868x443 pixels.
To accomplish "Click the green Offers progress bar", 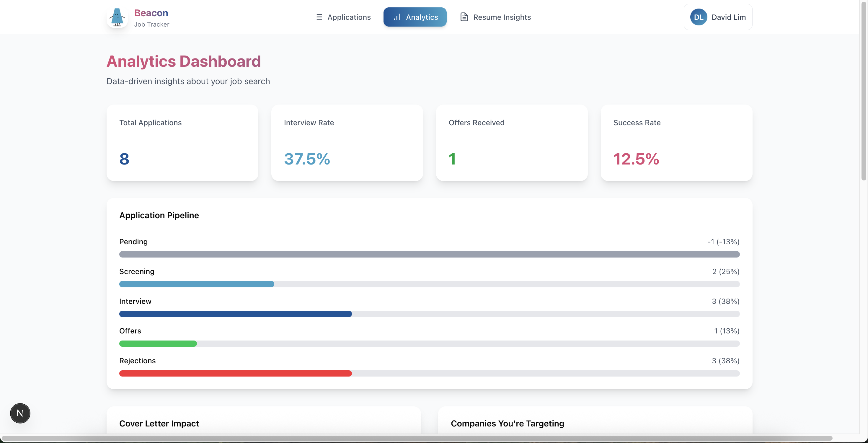I will (x=158, y=343).
